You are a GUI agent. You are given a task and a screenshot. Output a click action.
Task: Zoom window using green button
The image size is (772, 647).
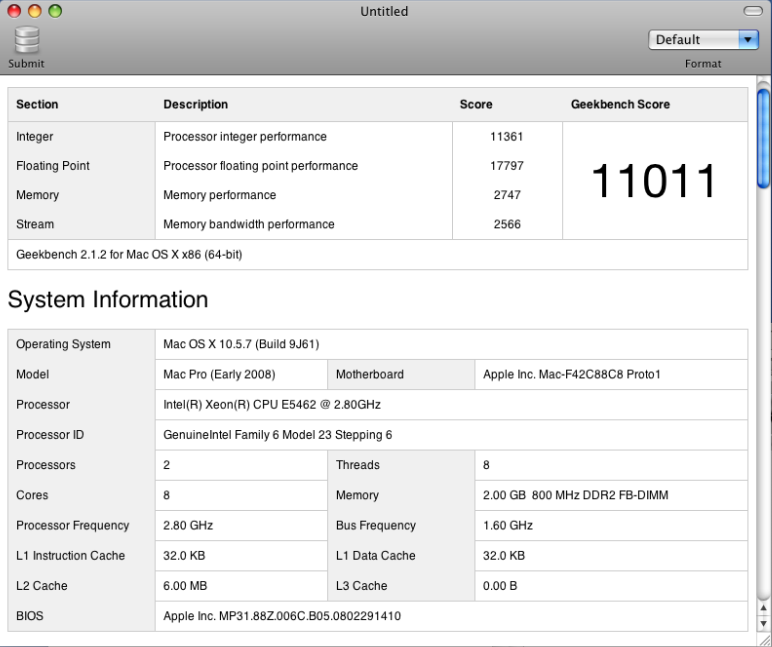click(55, 11)
